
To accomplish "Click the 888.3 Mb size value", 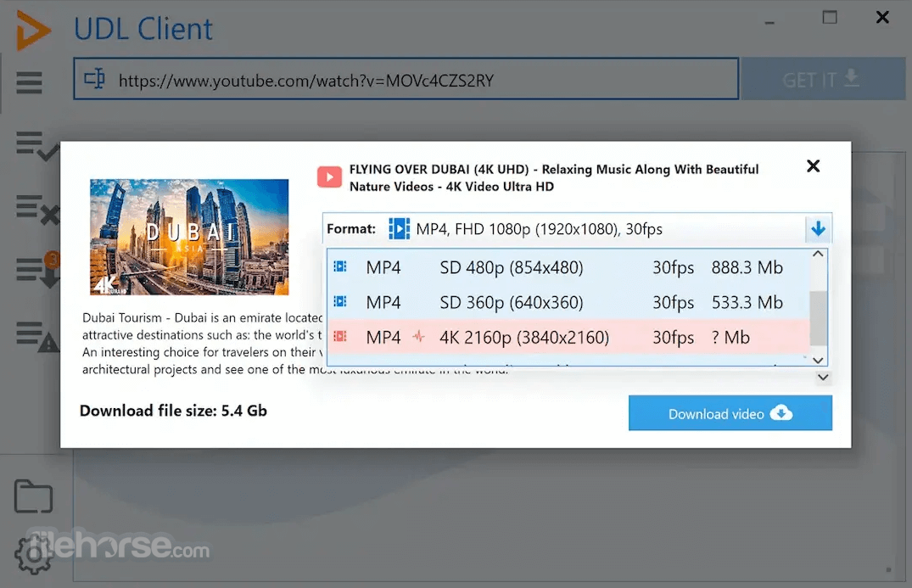I will pos(747,267).
